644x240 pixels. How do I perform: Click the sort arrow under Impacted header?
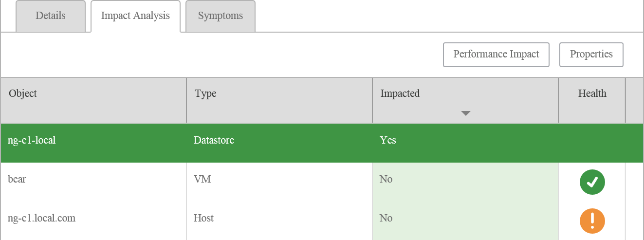click(x=465, y=113)
